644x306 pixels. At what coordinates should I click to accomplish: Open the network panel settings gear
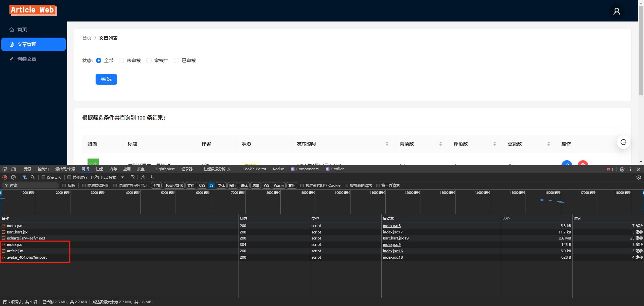tap(639, 177)
